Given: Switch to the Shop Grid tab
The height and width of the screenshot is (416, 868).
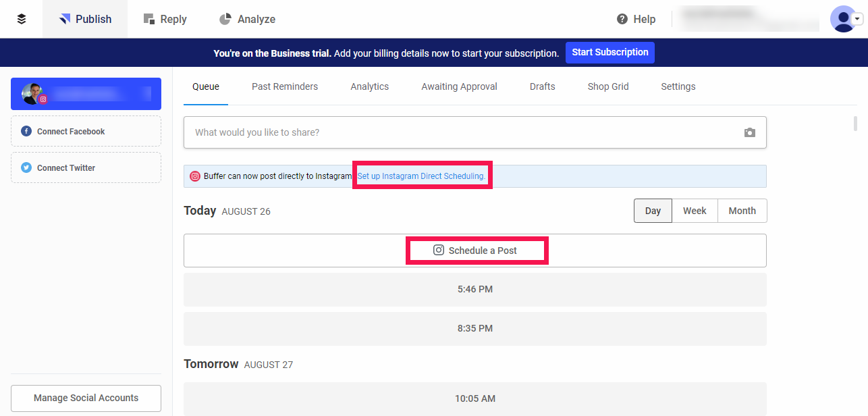Looking at the screenshot, I should click(x=607, y=86).
